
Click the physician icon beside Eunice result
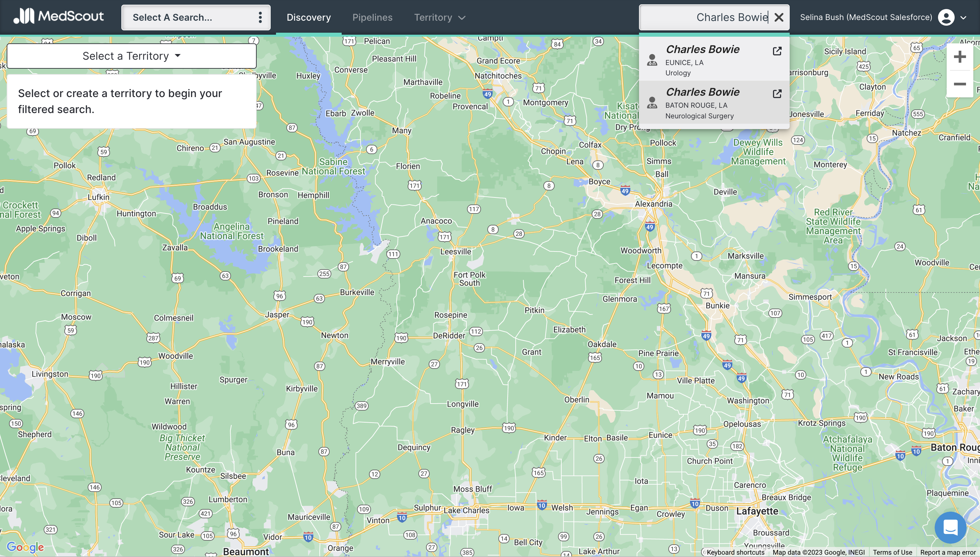coord(652,60)
